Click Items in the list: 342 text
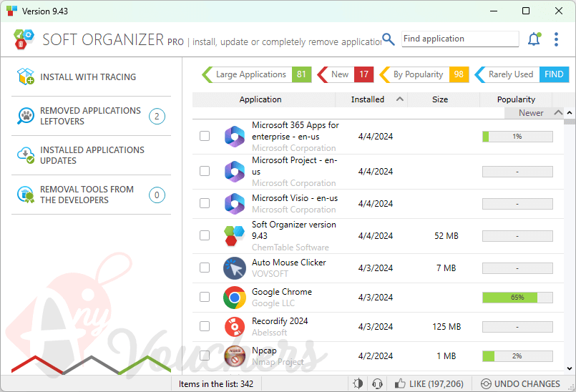 point(216,384)
